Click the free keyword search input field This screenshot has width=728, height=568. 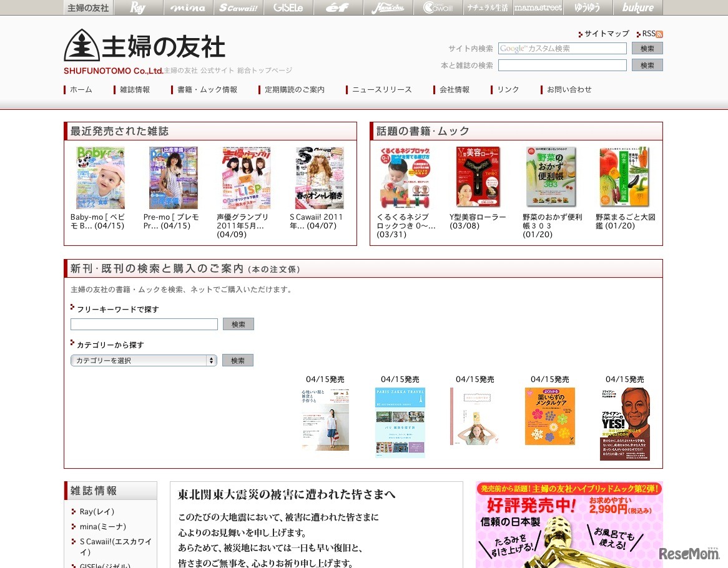[144, 325]
